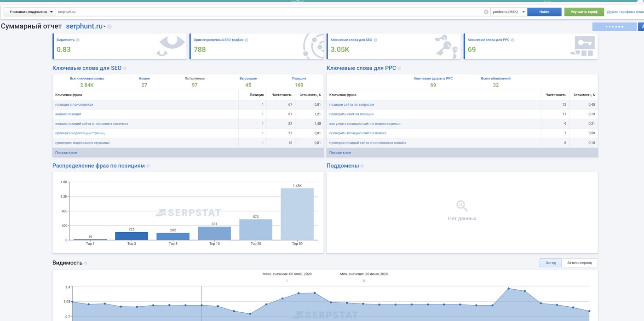Open keyword 'анализ позиций'
This screenshot has width=644, height=321.
tap(68, 114)
